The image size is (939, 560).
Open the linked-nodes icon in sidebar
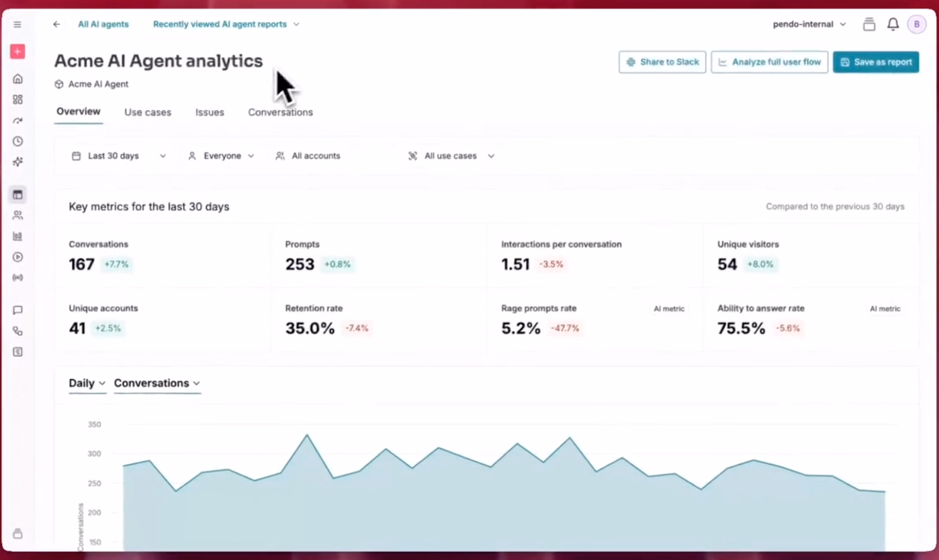tap(17, 331)
